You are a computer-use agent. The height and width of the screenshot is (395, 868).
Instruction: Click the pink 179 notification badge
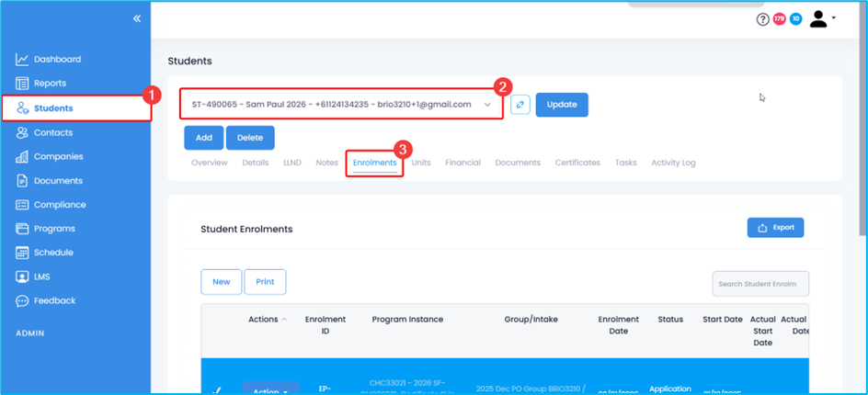click(x=780, y=18)
